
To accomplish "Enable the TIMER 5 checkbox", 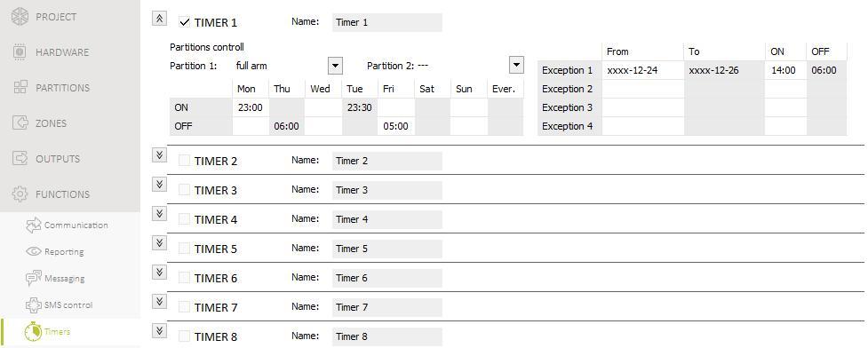I will pyautogui.click(x=184, y=249).
